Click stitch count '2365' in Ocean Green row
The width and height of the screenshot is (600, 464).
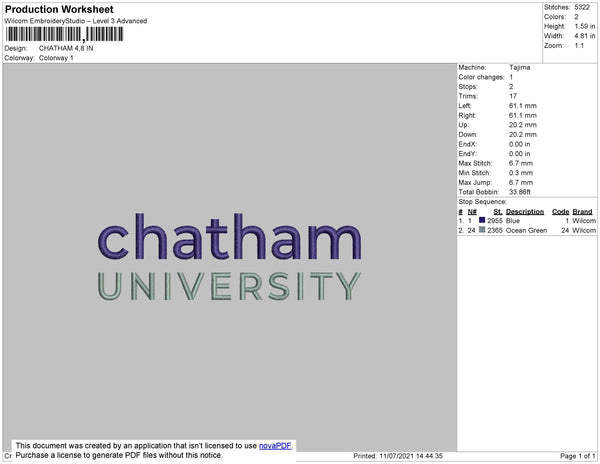click(495, 230)
